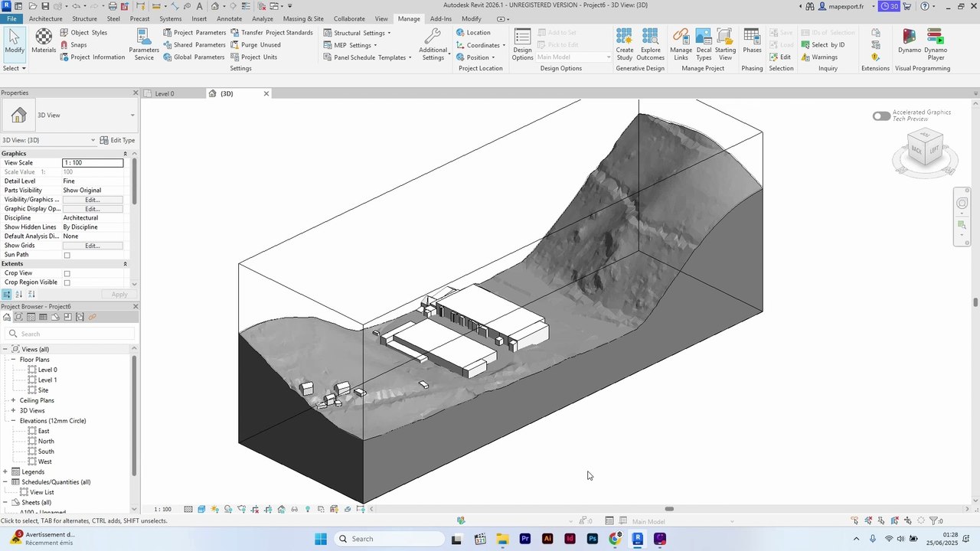Open Design Options tool
Image resolution: width=980 pixels, height=551 pixels.
click(x=522, y=45)
